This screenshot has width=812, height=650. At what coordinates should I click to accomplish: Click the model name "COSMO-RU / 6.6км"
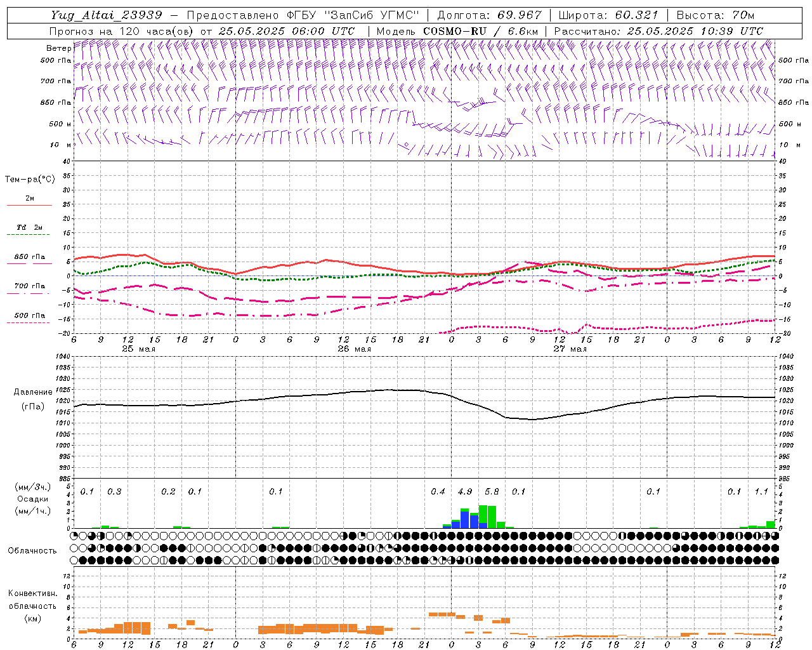pos(480,31)
